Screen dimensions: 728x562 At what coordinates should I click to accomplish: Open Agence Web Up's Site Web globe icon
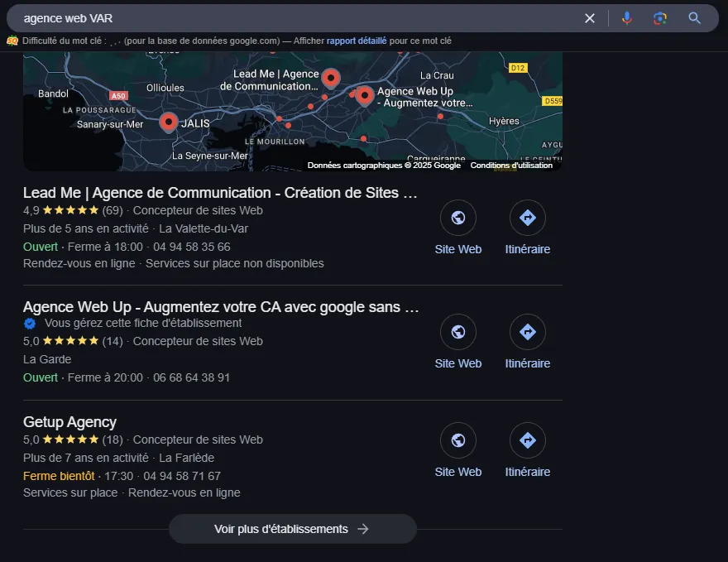[457, 332]
